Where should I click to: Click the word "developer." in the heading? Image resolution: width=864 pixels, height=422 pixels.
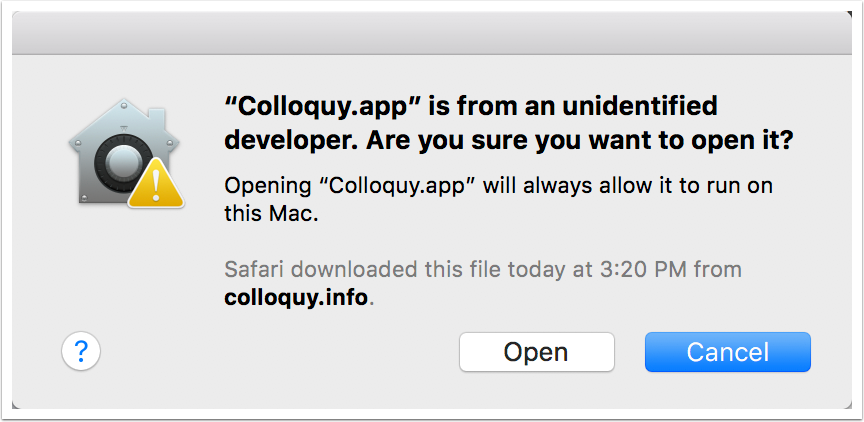[x=292, y=142]
